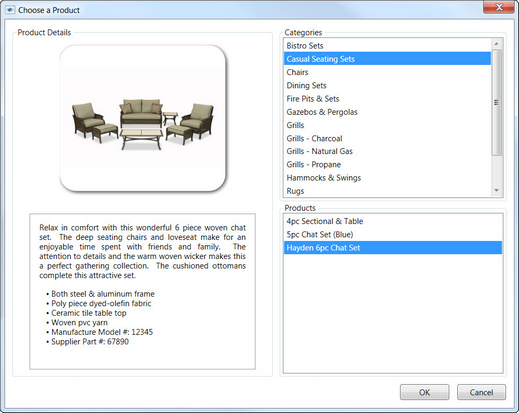Image resolution: width=519 pixels, height=413 pixels.
Task: Click the categories scrollbar down arrow
Action: click(x=496, y=190)
